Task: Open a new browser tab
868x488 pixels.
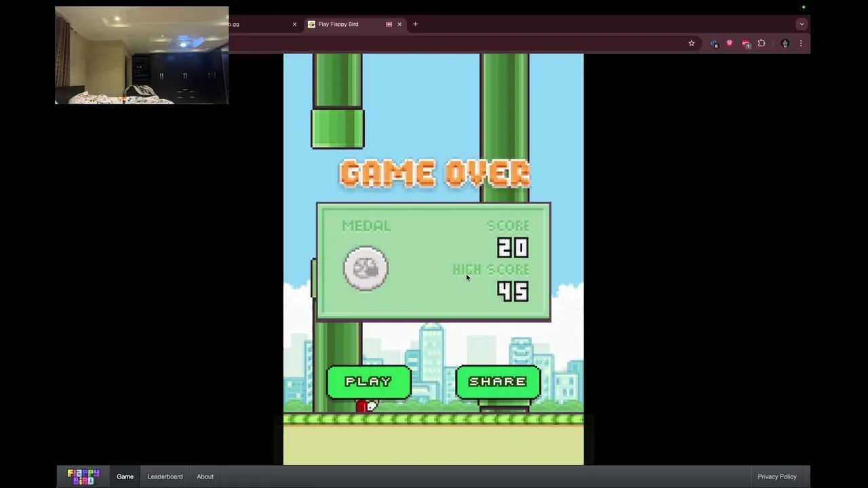Action: point(415,24)
